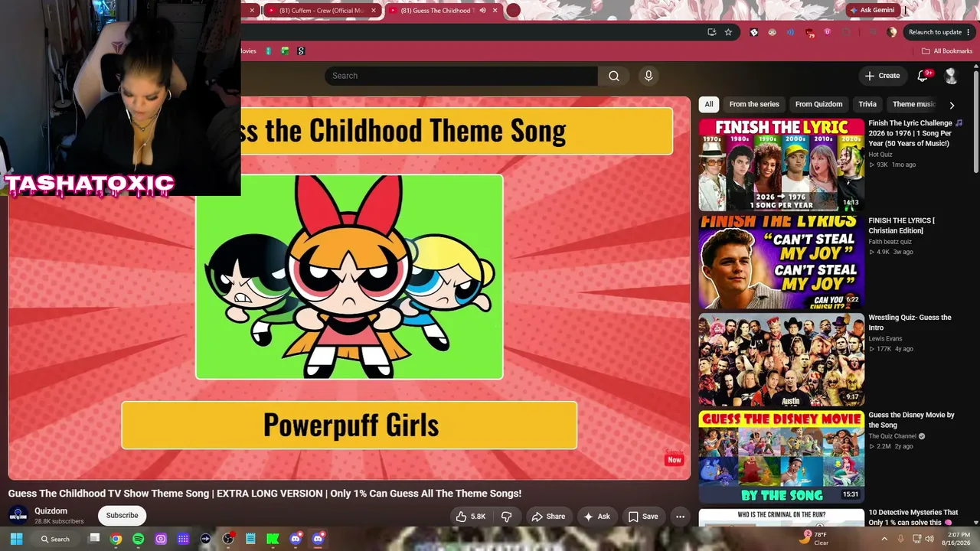
Task: Click the YouTube search magnifier button
Action: coord(614,76)
